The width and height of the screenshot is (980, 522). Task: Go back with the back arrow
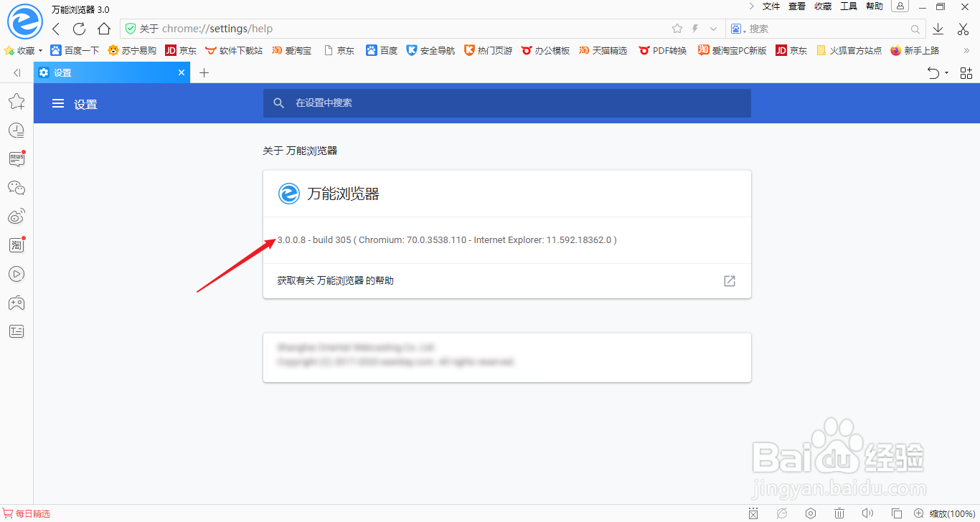[56, 29]
